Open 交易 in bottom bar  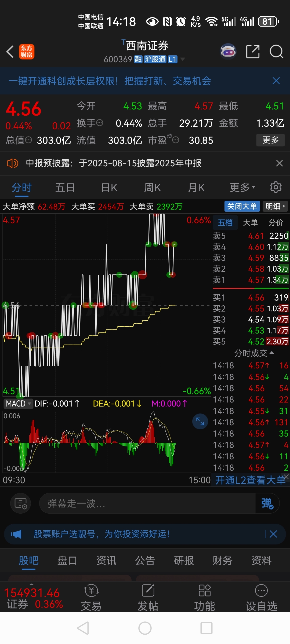click(91, 597)
